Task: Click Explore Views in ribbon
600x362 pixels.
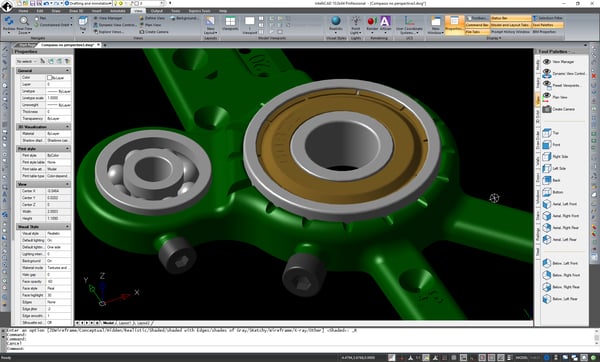Action: click(108, 32)
